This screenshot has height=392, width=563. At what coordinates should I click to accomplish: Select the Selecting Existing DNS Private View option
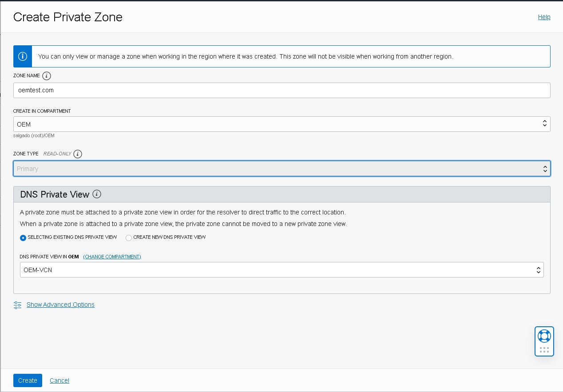(23, 238)
